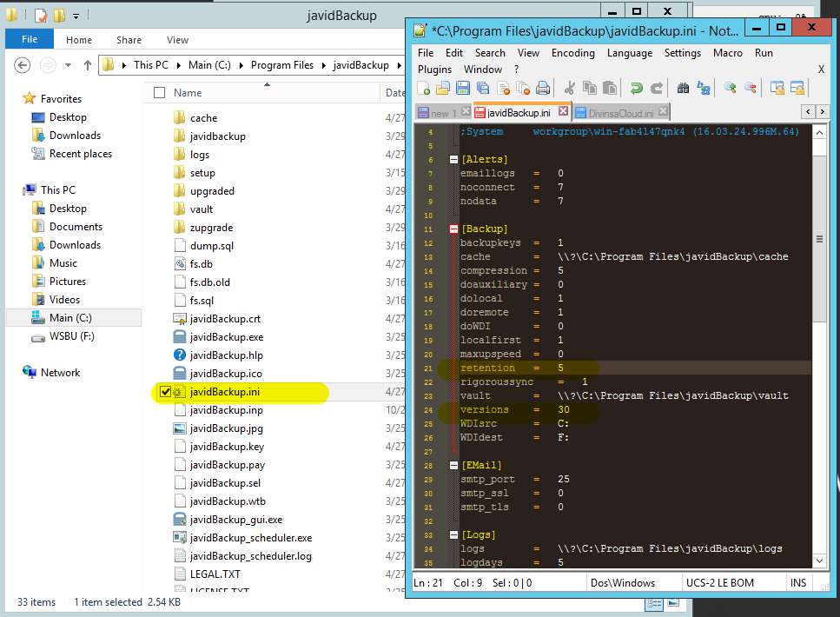Open the Search menu in Notepad++
840x617 pixels.
pos(490,53)
